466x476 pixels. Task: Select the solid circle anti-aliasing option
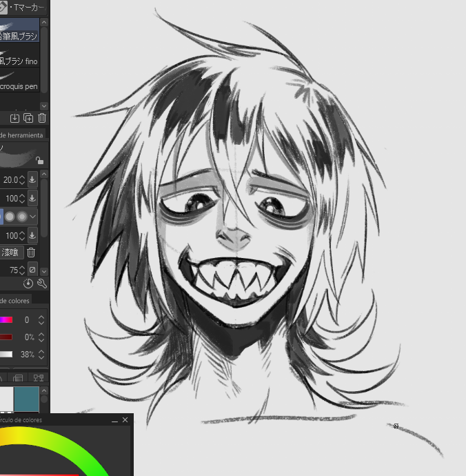tap(10, 217)
